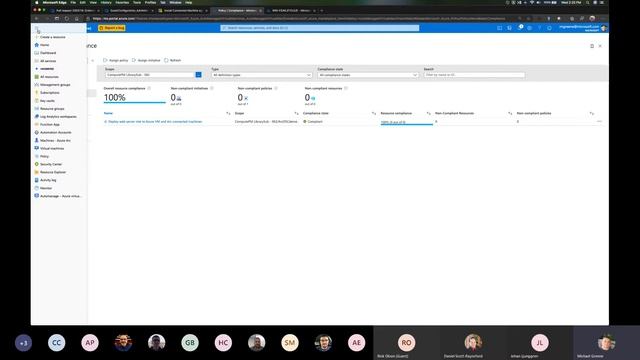Open the Type definition types dropdown

262,75
